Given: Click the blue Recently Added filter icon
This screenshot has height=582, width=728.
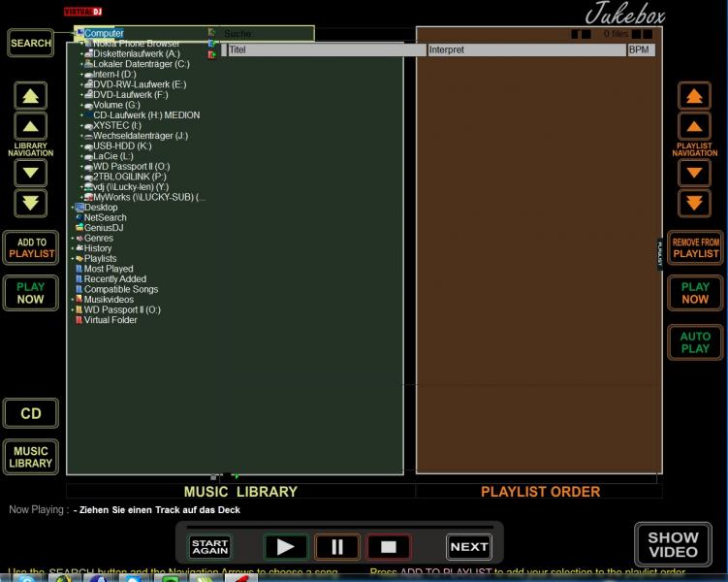Looking at the screenshot, I should tap(79, 278).
